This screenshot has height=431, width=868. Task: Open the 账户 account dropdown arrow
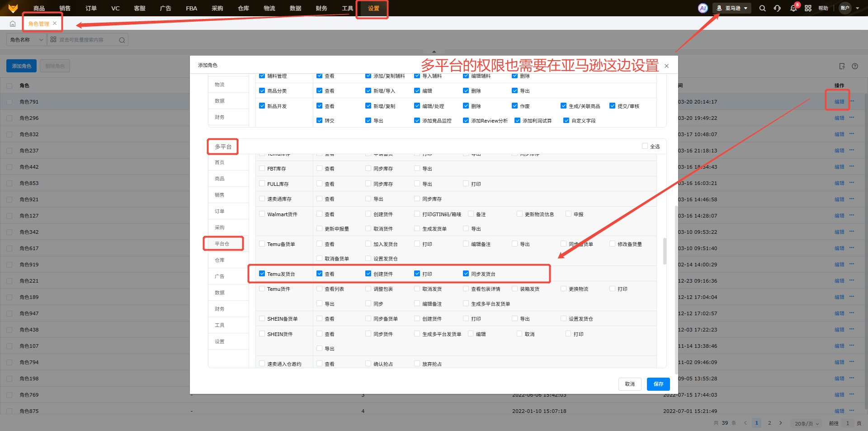click(x=857, y=8)
